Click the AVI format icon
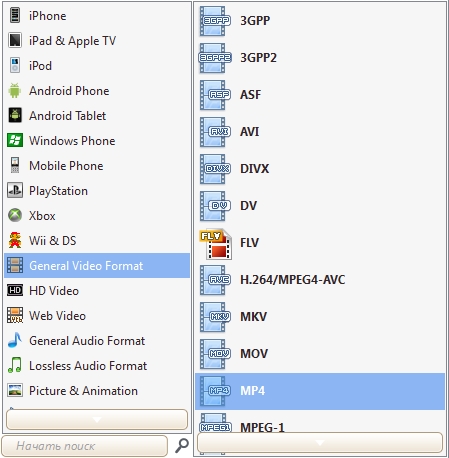449x458 pixels. click(215, 132)
